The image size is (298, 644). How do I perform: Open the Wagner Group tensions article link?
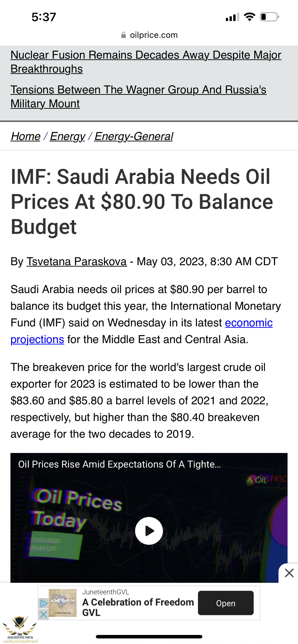click(138, 96)
